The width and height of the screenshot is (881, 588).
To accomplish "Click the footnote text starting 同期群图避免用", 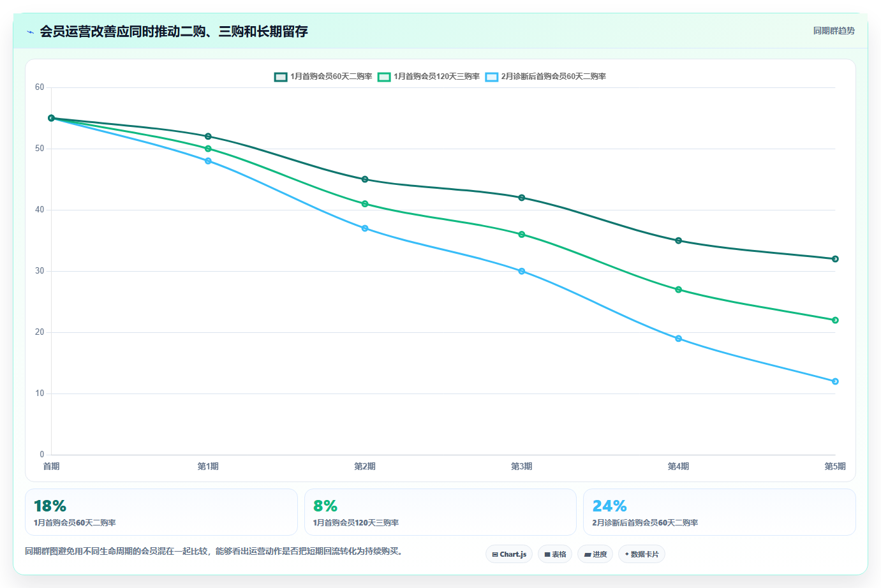I will (x=214, y=551).
